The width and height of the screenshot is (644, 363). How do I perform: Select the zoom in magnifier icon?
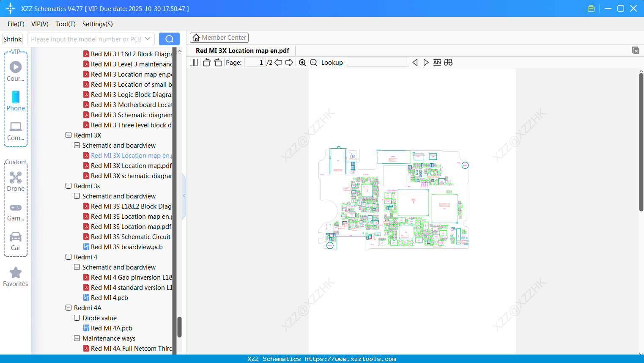[x=302, y=62]
